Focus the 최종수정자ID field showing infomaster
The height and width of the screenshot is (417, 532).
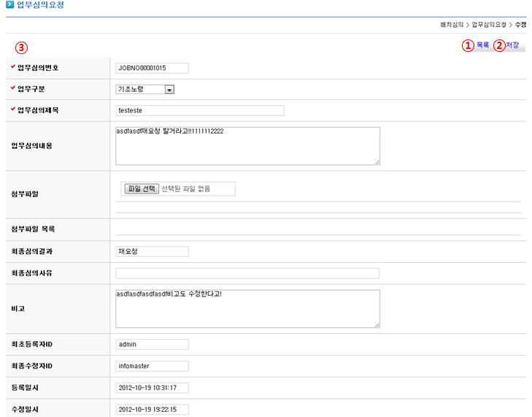(x=152, y=366)
